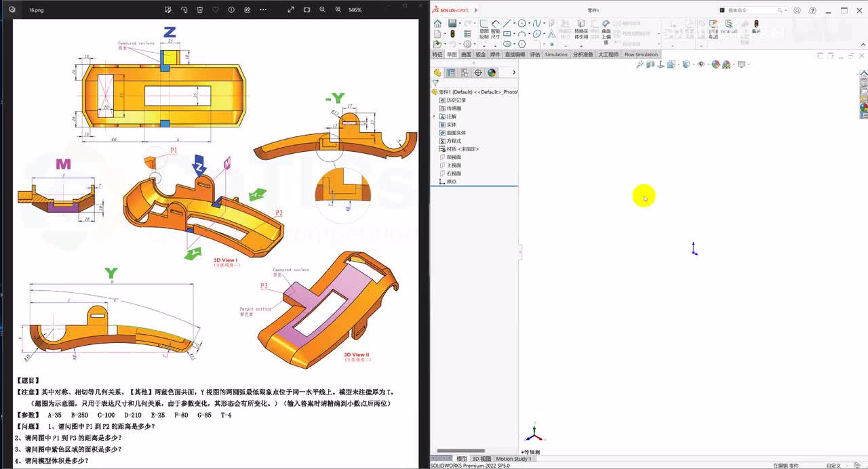Open file info in Photos viewer
Image resolution: width=868 pixels, height=469 pixels.
coord(231,10)
